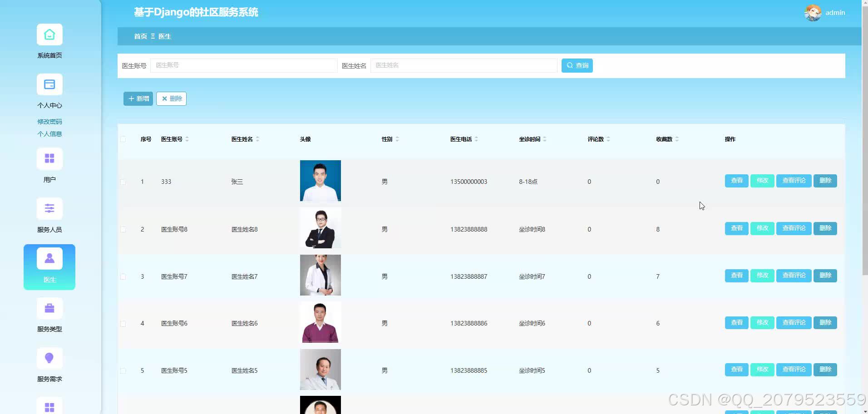Click 删除 button for 张三 row
Screen dimensions: 868x414
[825, 181]
